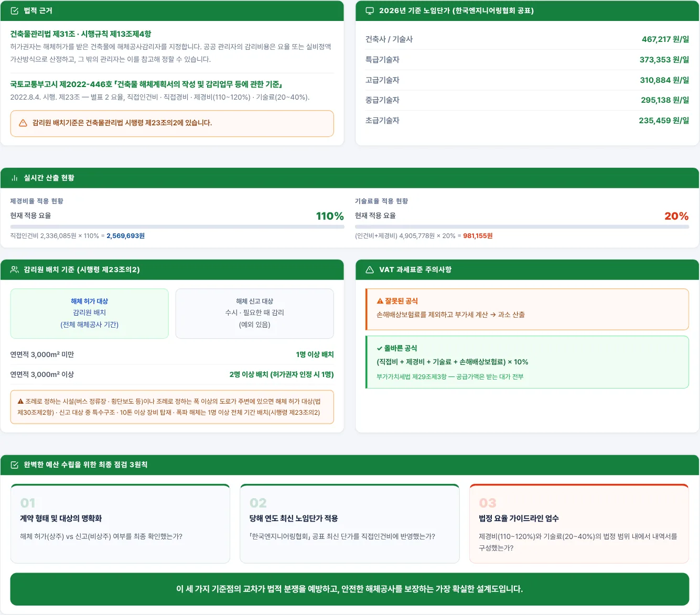
Task: Click the formula (직접비 + 제경비 + 기술료 + 손해배상보험료) × 10%
Action: [453, 362]
